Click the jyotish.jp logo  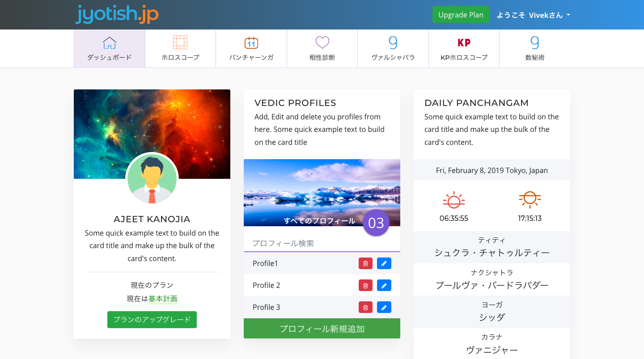[117, 14]
